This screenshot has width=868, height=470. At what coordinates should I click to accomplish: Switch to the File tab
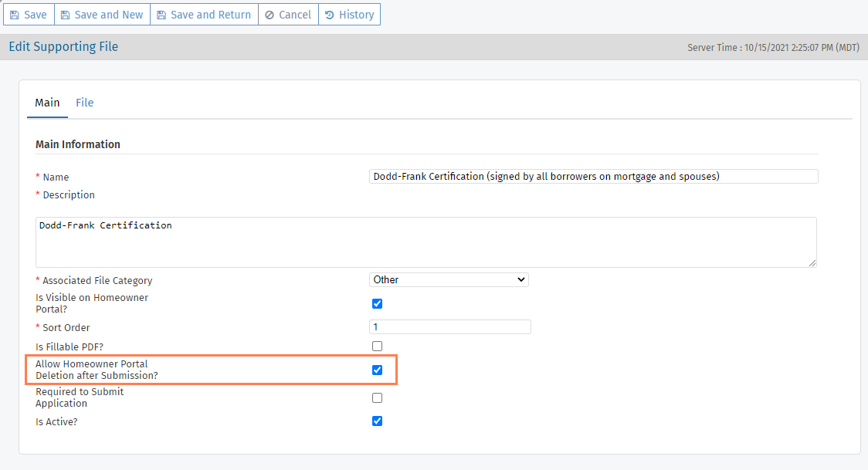[x=84, y=103]
